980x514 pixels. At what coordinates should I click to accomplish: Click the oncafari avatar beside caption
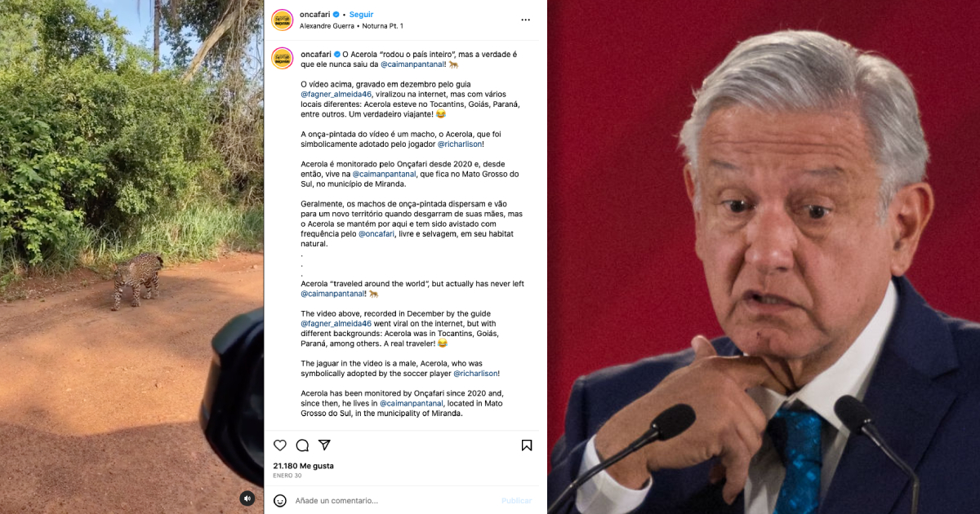(x=283, y=58)
